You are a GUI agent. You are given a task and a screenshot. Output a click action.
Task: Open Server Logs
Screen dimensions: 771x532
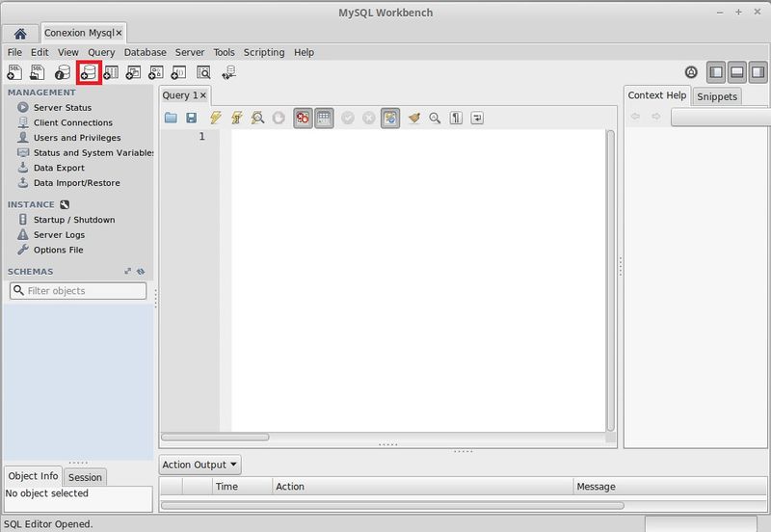pyautogui.click(x=59, y=235)
